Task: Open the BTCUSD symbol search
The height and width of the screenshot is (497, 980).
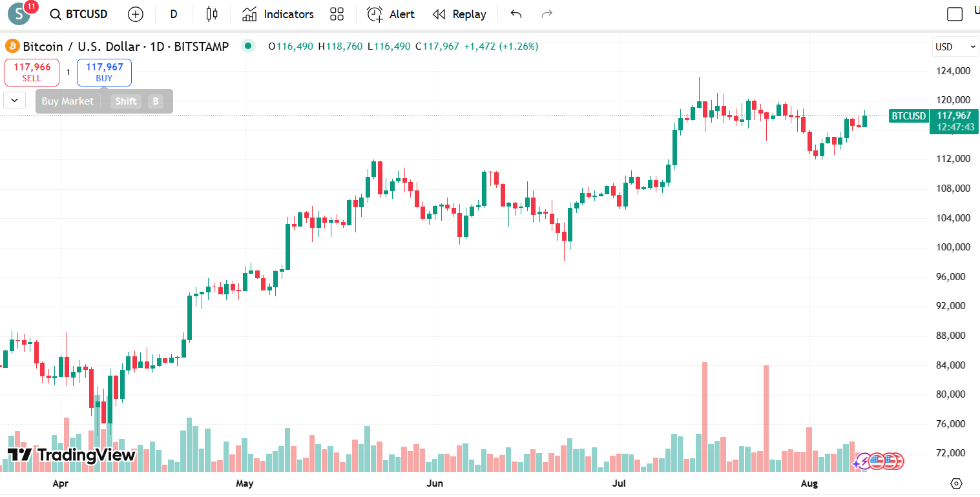Action: coord(79,14)
